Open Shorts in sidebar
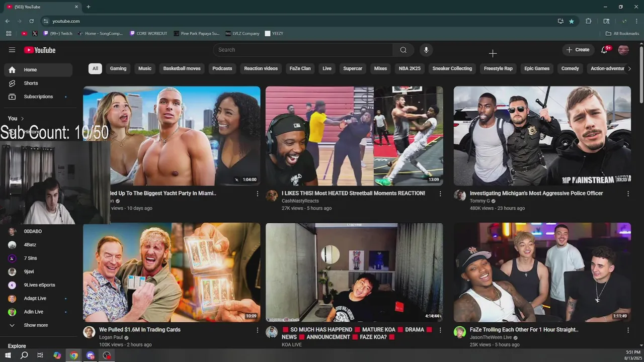The height and width of the screenshot is (362, 644). pos(38,83)
